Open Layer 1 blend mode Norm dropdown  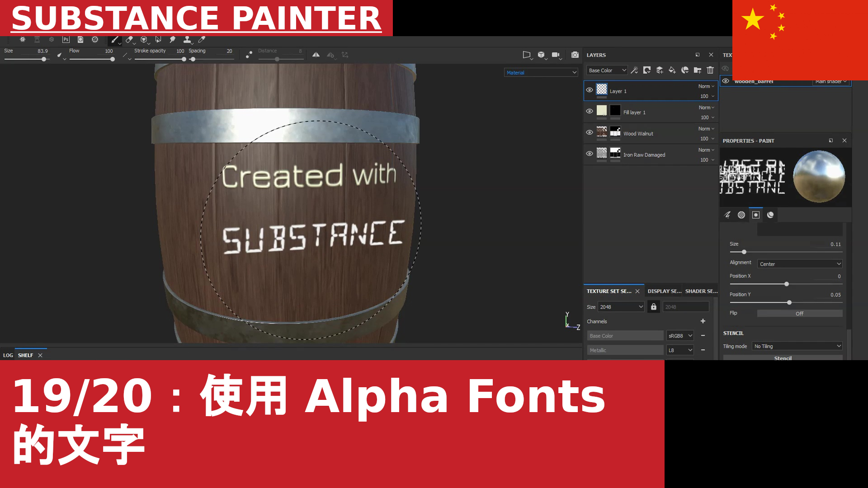click(x=706, y=86)
